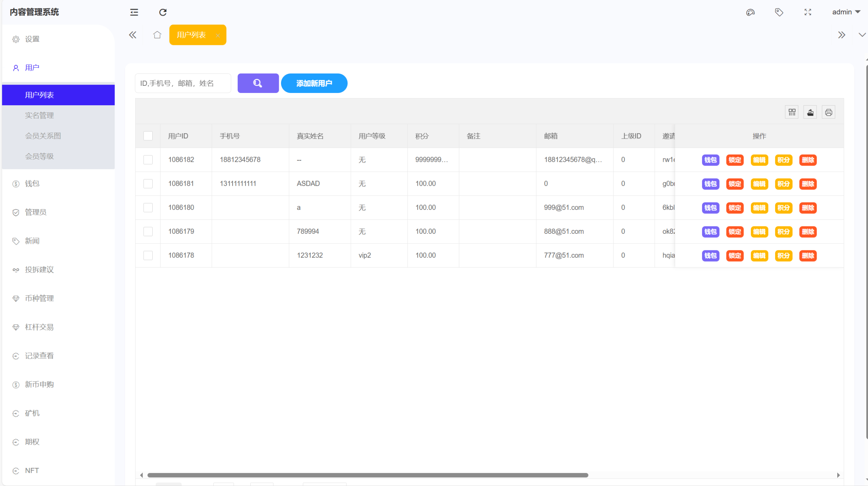Click the table print icon
This screenshot has width=868, height=486.
click(829, 113)
